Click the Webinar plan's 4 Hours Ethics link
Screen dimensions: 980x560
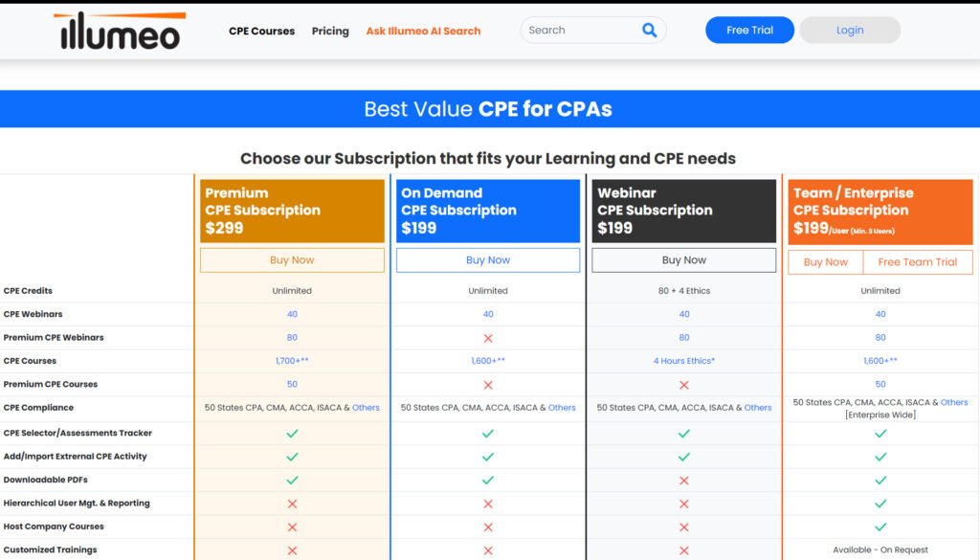pyautogui.click(x=684, y=361)
